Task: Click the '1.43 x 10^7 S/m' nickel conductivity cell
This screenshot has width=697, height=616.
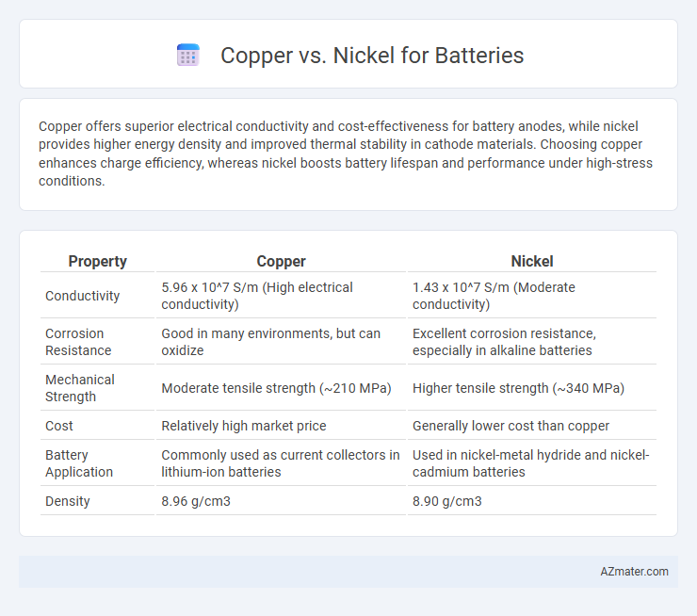Action: 532,296
